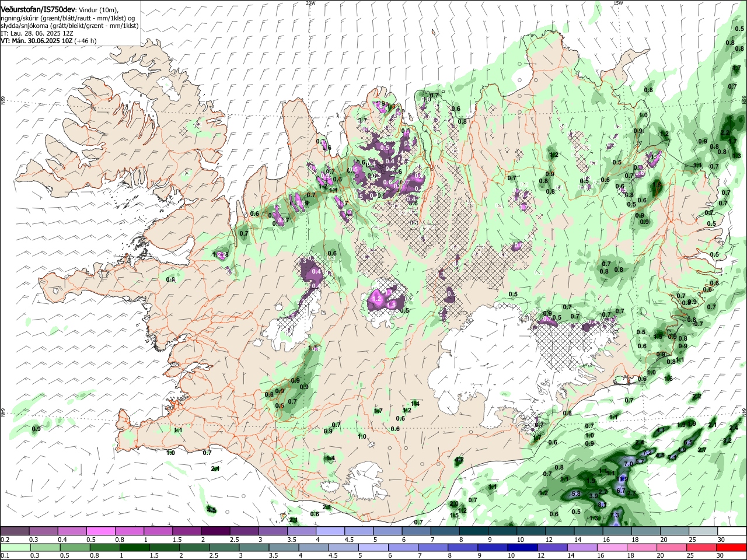Image resolution: width=747 pixels, height=560 pixels.
Task: Click the 20W longitude label on the top edge
Action: (x=310, y=3)
